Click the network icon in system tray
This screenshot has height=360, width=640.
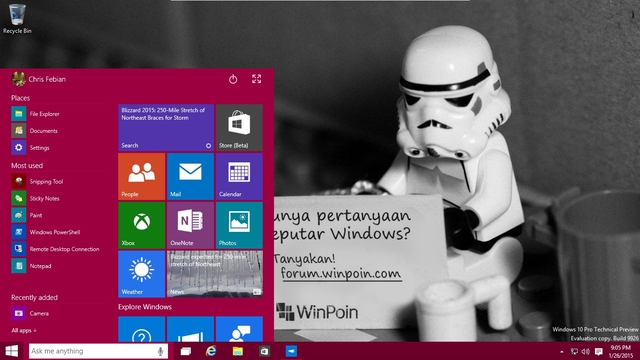pyautogui.click(x=574, y=351)
